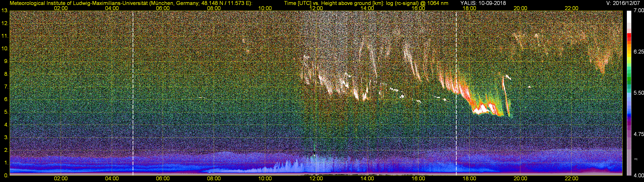Click the 13 km height axis label
This screenshot has width=644, height=182.
[5, 11]
